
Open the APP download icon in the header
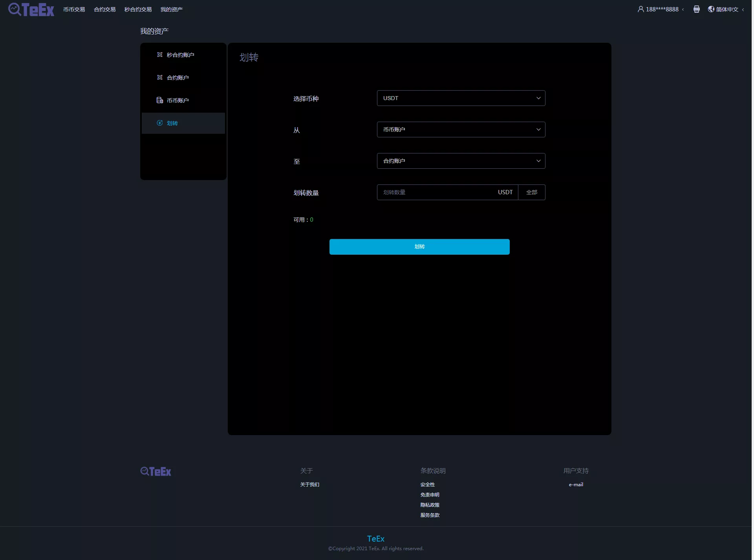pyautogui.click(x=697, y=9)
